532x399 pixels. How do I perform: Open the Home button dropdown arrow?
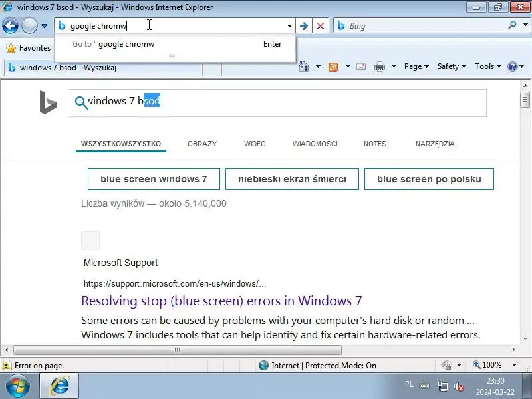click(318, 66)
